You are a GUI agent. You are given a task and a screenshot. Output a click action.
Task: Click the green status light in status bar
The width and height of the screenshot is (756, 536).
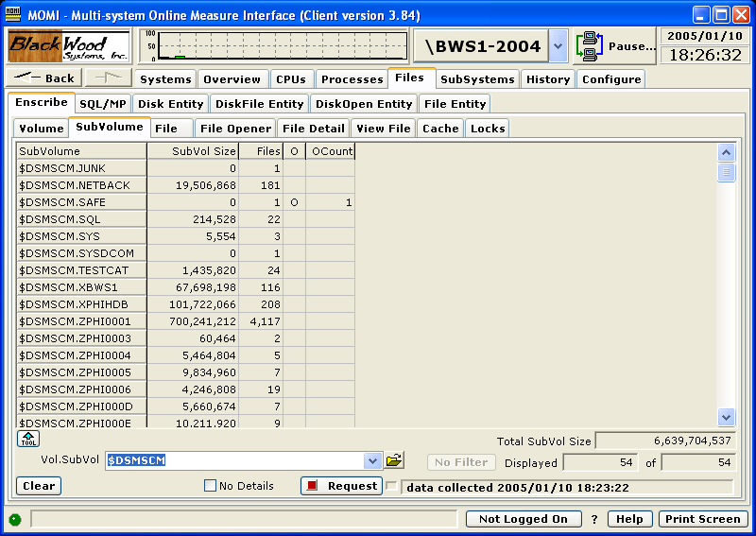click(15, 519)
